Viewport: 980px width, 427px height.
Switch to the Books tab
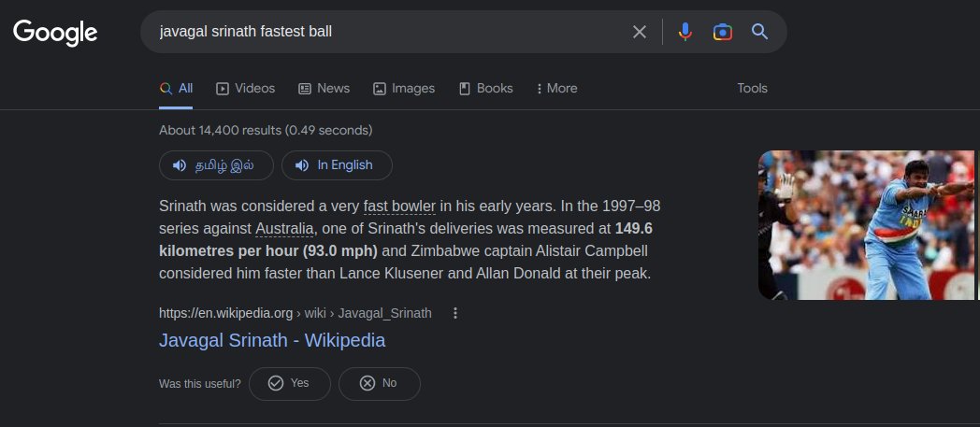point(485,89)
